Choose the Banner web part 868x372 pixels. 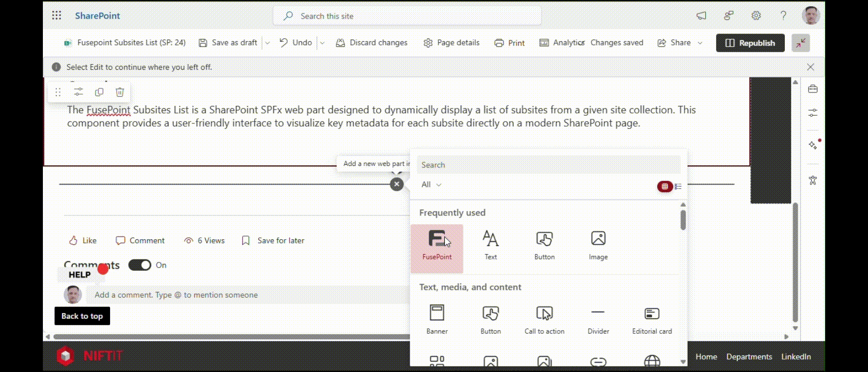(437, 319)
